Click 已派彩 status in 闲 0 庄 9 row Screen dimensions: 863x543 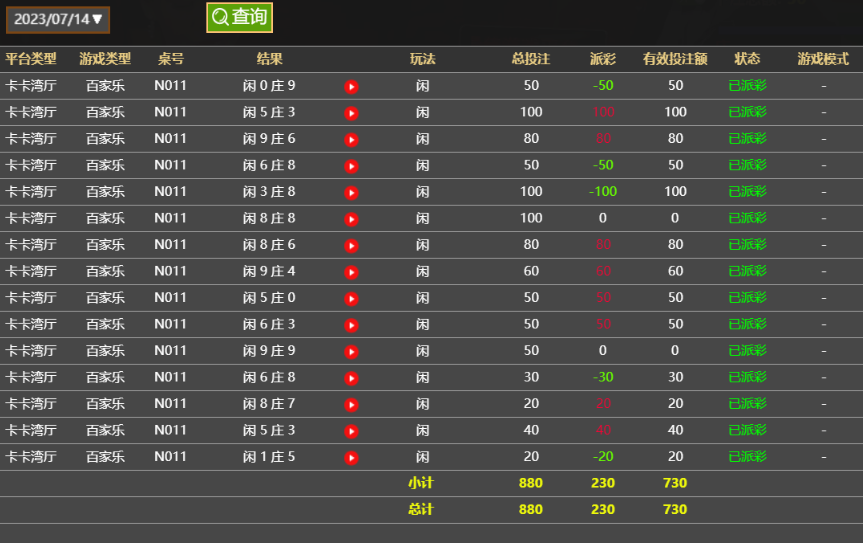point(747,86)
